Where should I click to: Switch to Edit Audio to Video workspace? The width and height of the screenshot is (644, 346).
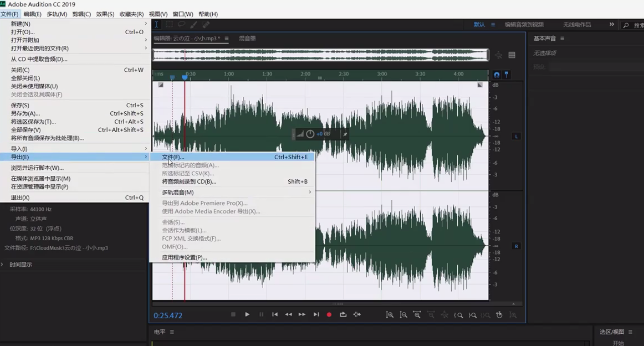[524, 24]
